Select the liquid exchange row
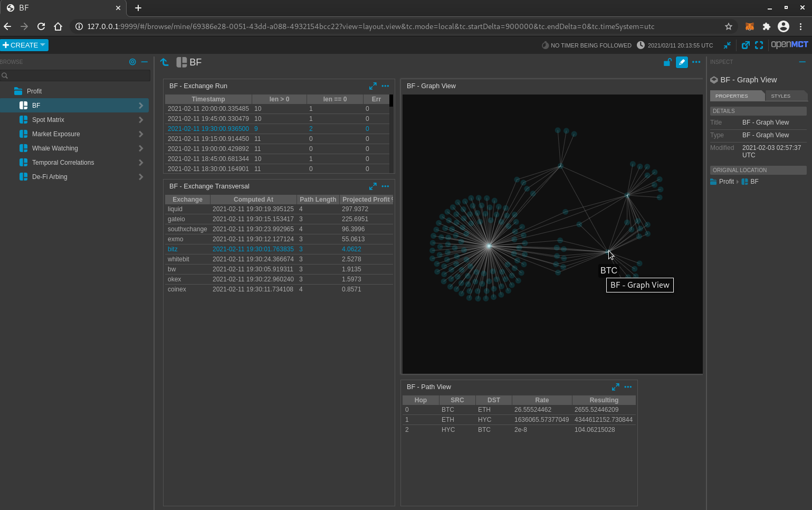Viewport: 812px width, 510px height. (279, 209)
